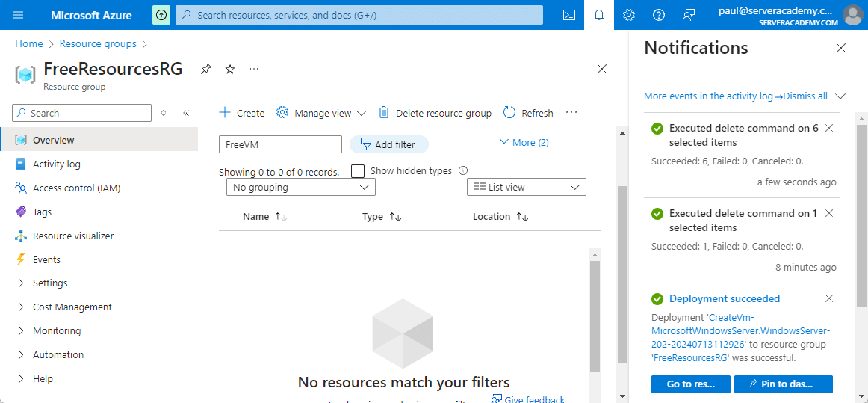Click the Dismiss all link
This screenshot has width=868, height=403.
805,96
